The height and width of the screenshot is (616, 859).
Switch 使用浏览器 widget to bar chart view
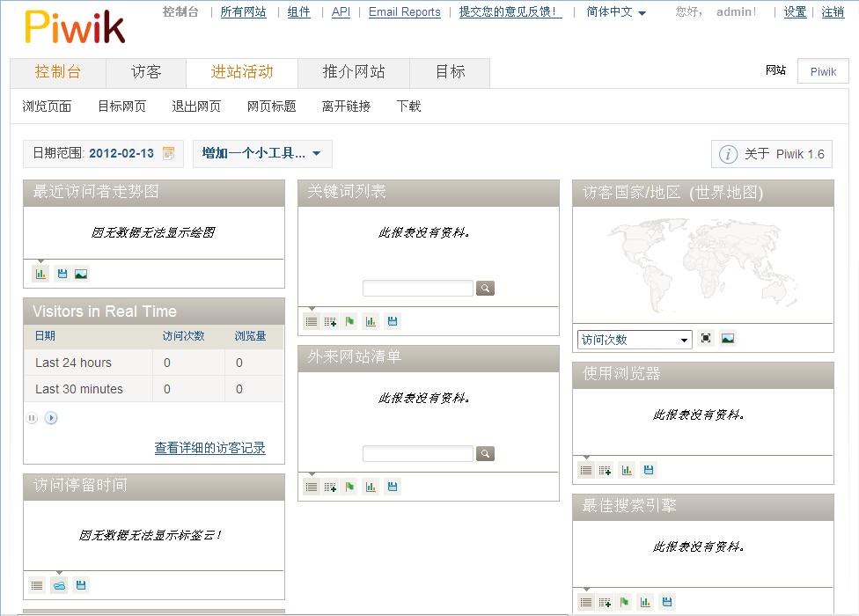627,470
